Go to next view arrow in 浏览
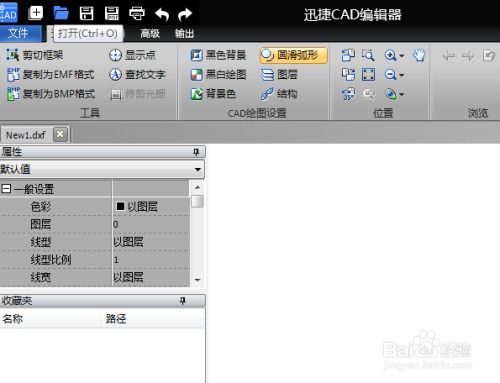The height and width of the screenshot is (383, 500). click(x=468, y=56)
